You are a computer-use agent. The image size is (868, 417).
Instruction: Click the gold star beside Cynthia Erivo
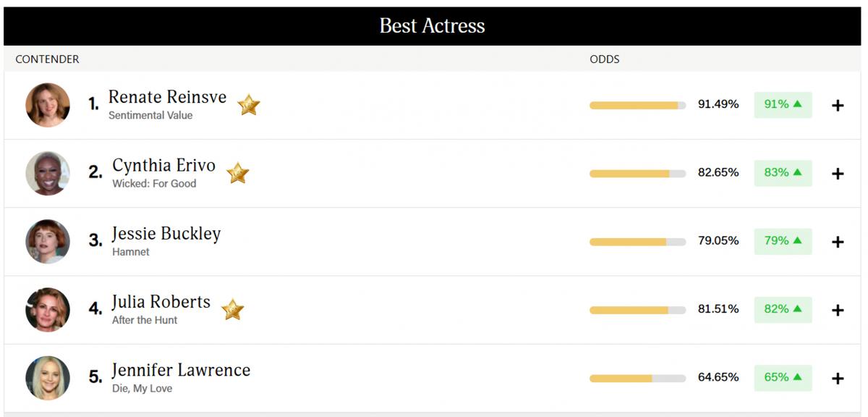click(238, 173)
